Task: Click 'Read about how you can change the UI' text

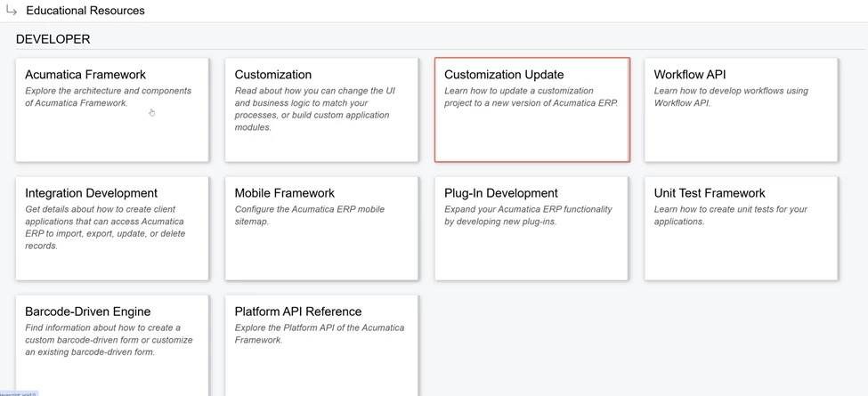Action: point(315,109)
